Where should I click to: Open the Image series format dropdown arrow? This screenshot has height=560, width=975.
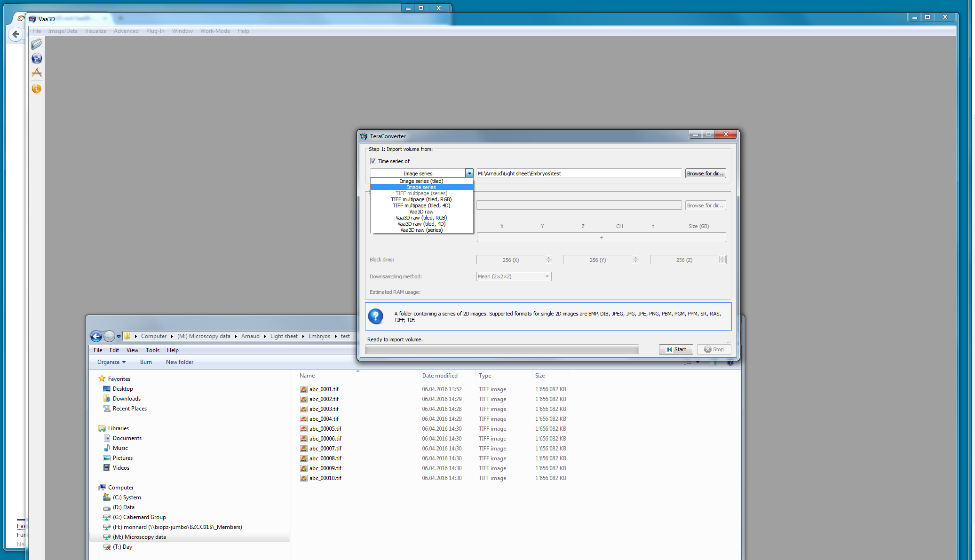[469, 174]
